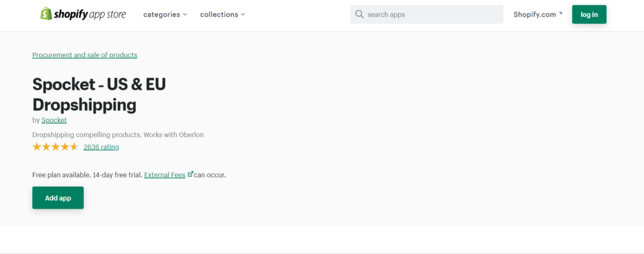Click the third rating star
Screen dimensions: 644x254
55,147
